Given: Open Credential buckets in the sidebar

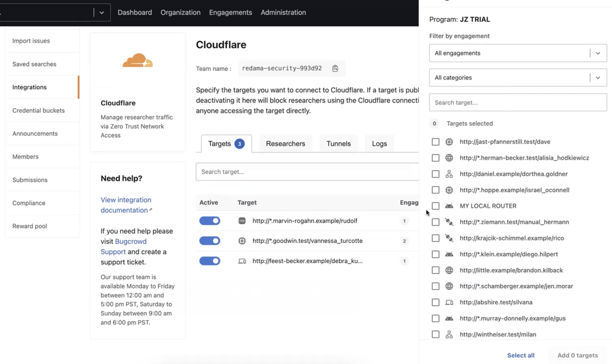Looking at the screenshot, I should pos(42,110).
